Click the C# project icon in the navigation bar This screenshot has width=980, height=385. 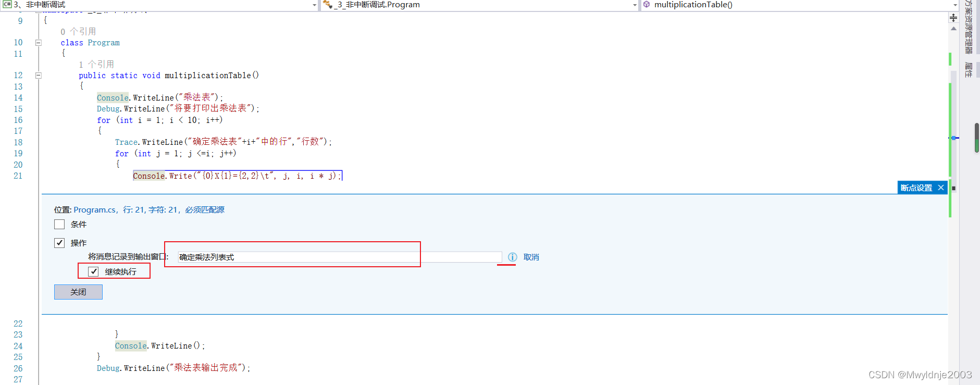click(x=7, y=4)
